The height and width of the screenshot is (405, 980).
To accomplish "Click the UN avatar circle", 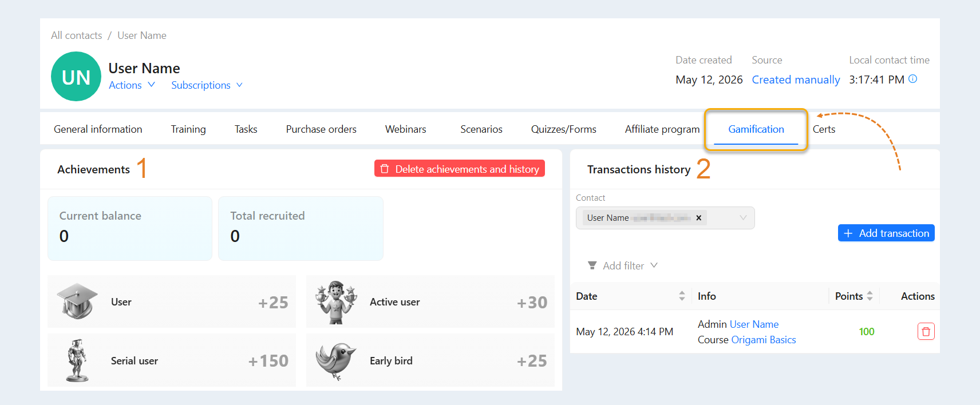I will [x=76, y=77].
